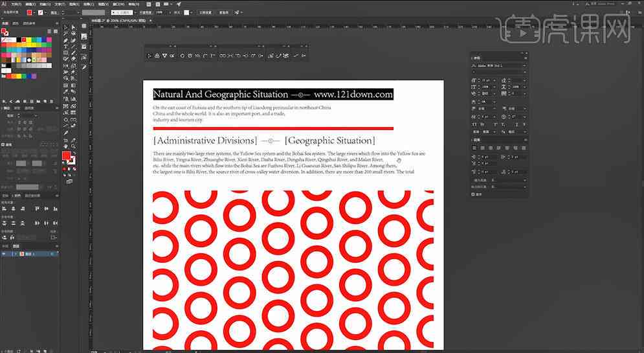Select the Type (T) tool
This screenshot has height=353, width=644.
pyautogui.click(x=65, y=47)
